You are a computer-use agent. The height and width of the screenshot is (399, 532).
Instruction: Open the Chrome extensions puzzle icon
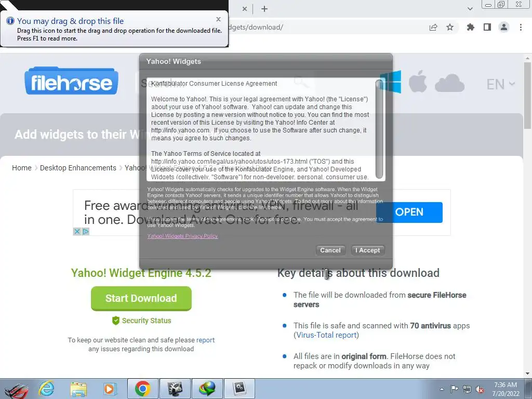[x=470, y=27]
